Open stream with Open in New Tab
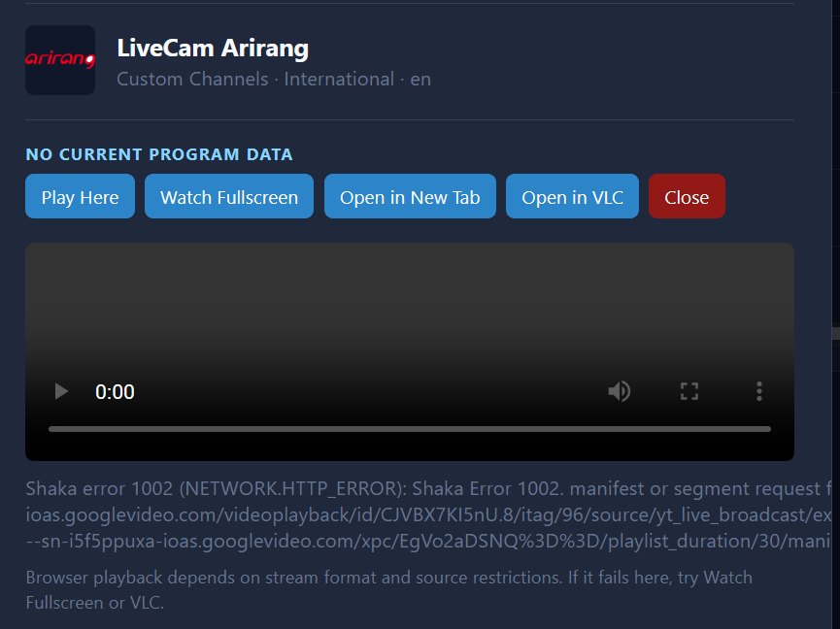The width and height of the screenshot is (840, 629). point(410,196)
